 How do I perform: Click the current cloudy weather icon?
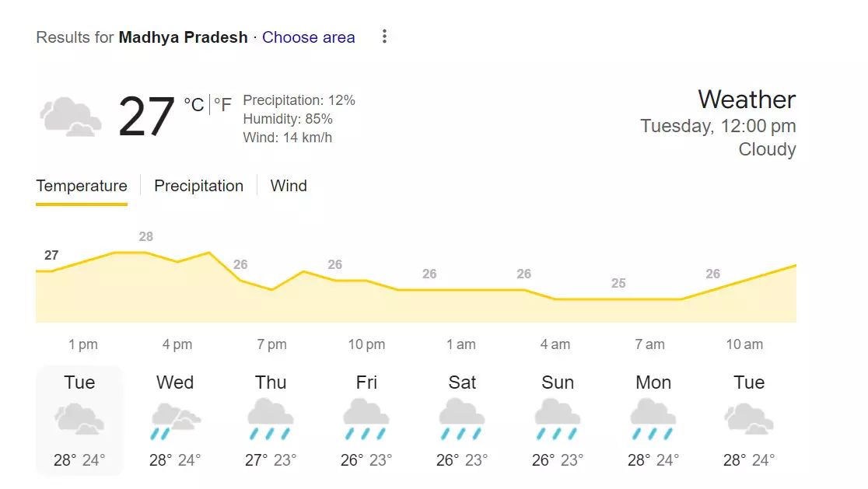point(71,117)
